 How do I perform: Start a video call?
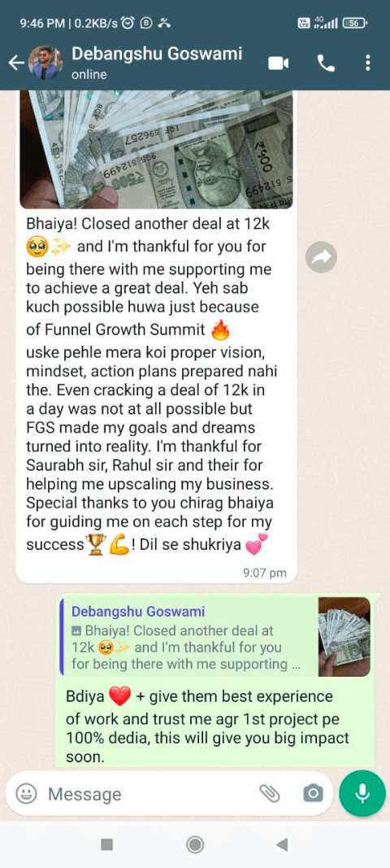click(278, 63)
